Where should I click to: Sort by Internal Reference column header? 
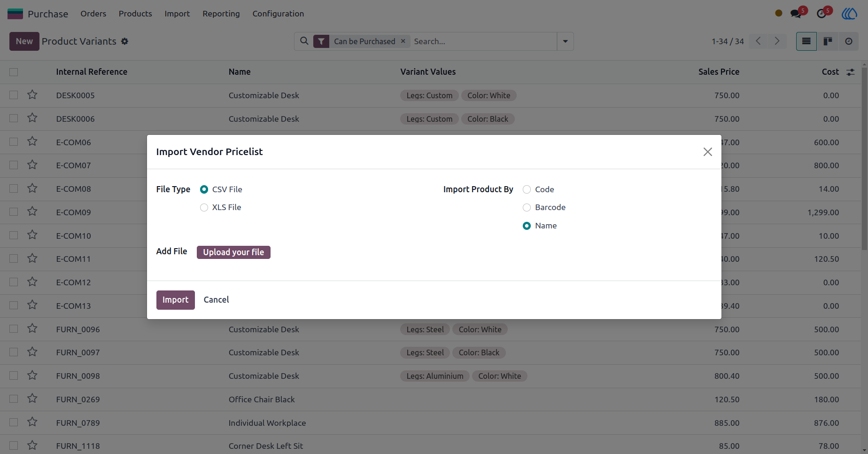tap(92, 72)
